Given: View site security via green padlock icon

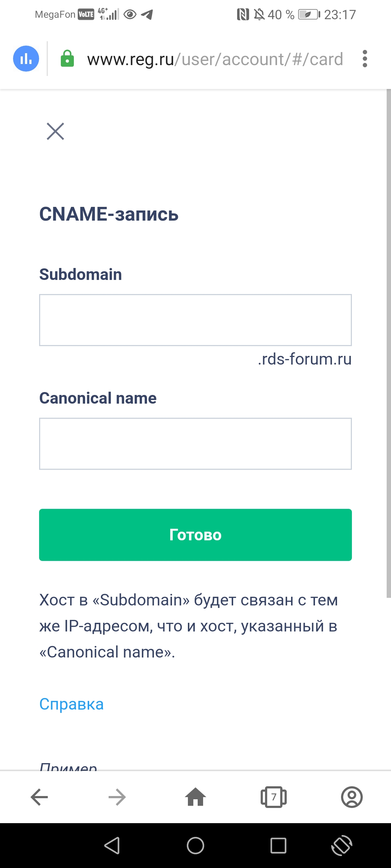Looking at the screenshot, I should coord(67,59).
